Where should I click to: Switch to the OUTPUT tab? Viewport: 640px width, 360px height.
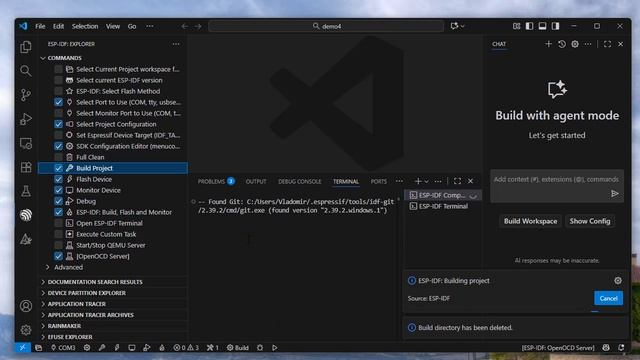coord(256,181)
